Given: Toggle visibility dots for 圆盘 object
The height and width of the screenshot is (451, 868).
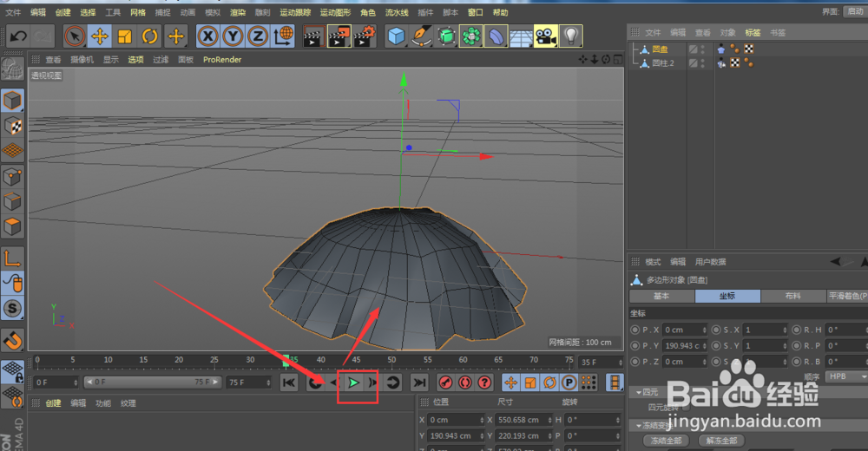Looking at the screenshot, I should (703, 49).
